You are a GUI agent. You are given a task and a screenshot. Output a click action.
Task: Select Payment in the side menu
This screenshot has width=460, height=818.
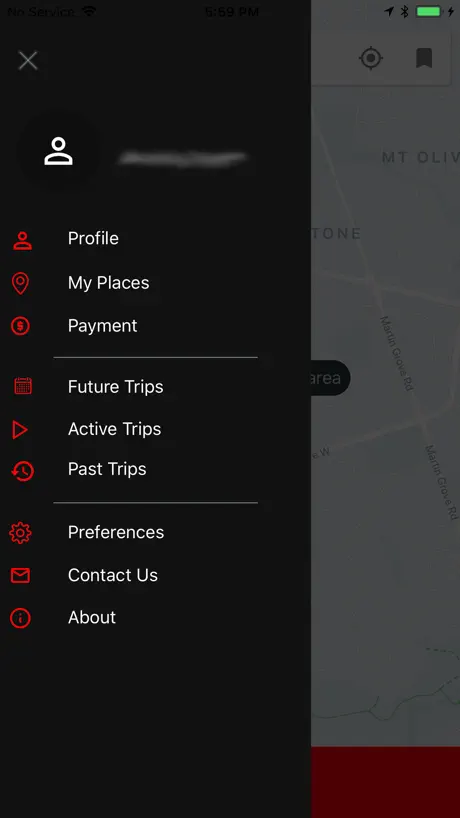tap(103, 326)
